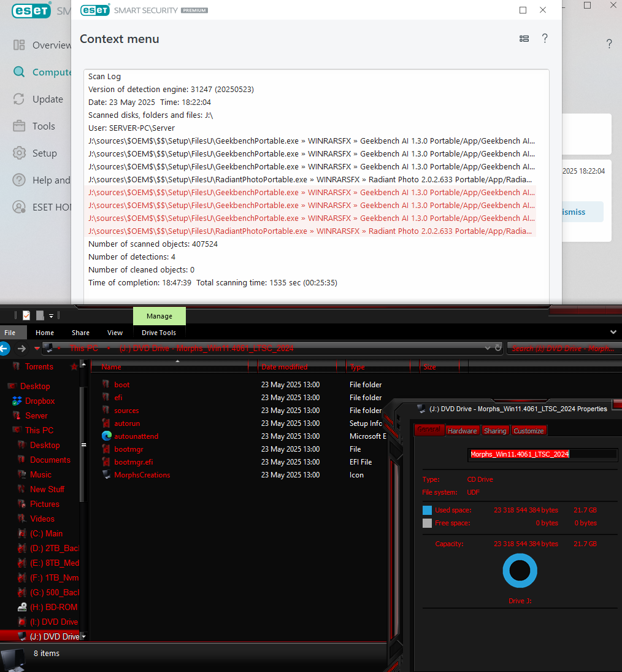Screen dimensions: 622x672
Task: Select the General tab in Properties
Action: tap(429, 430)
